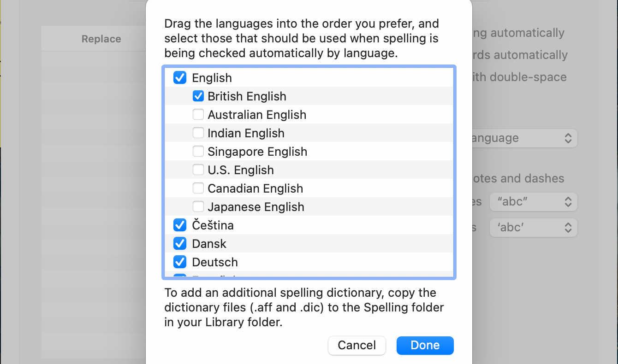This screenshot has height=364, width=618.
Task: Confirm changes with the Done button
Action: [x=425, y=345]
